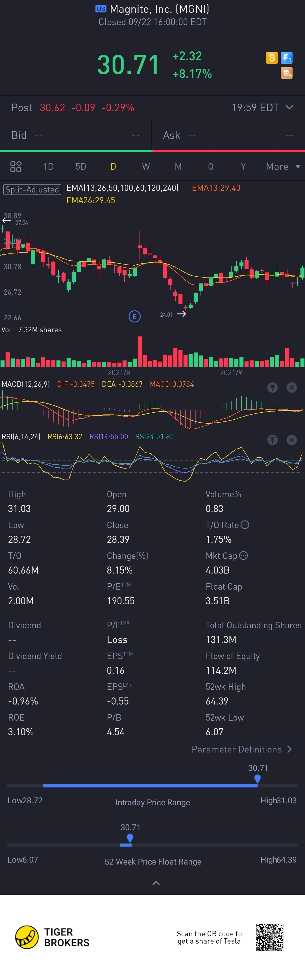Tap the last price 30.71
Viewport: 305px width, 980px height.
pos(128,65)
